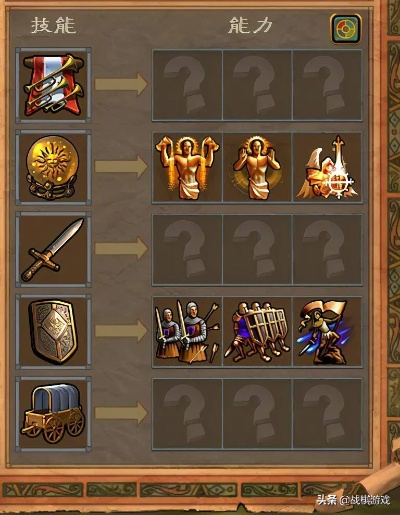400x515 pixels.
Task: Choose the ornate shield Defense skill icon
Action: [53, 332]
